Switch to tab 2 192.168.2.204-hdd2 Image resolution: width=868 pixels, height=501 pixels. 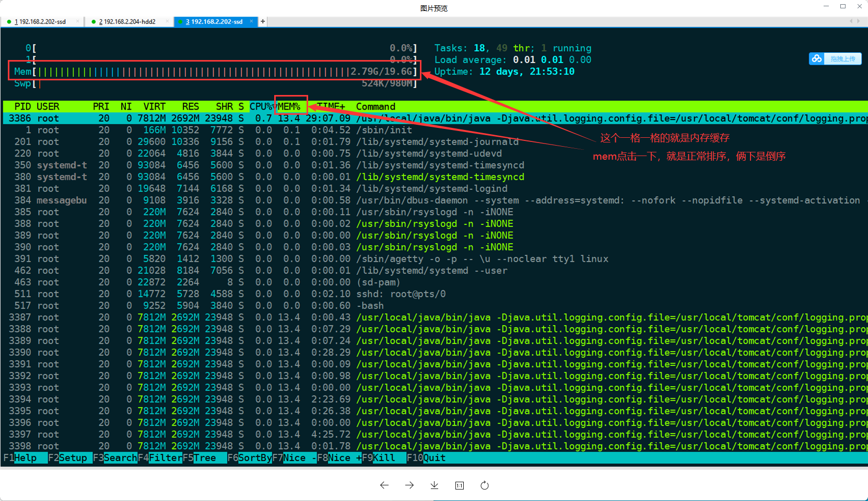coord(128,21)
